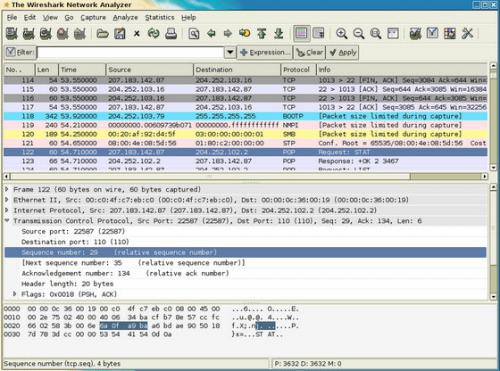Image resolution: width=500 pixels, height=371 pixels.
Task: Close the capture file X icon
Action: [x=137, y=34]
